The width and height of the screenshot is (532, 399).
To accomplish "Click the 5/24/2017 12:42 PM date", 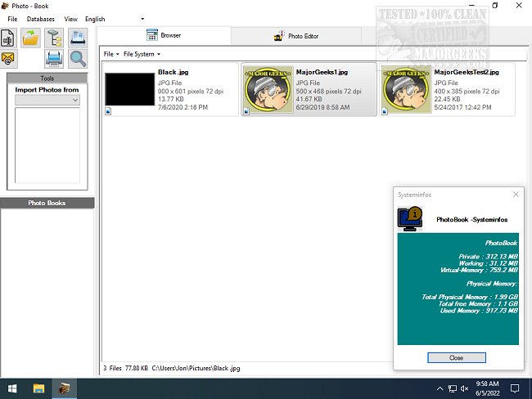I will tap(462, 107).
